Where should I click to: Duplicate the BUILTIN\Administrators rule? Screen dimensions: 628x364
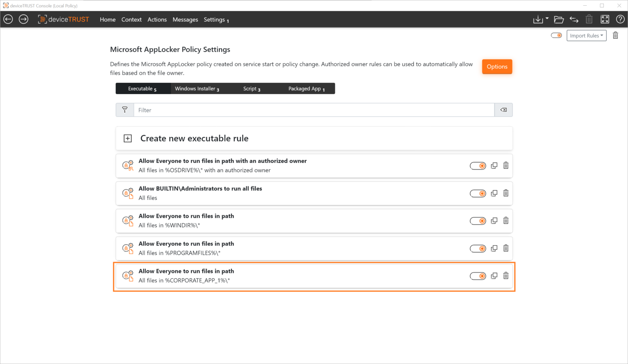(494, 193)
